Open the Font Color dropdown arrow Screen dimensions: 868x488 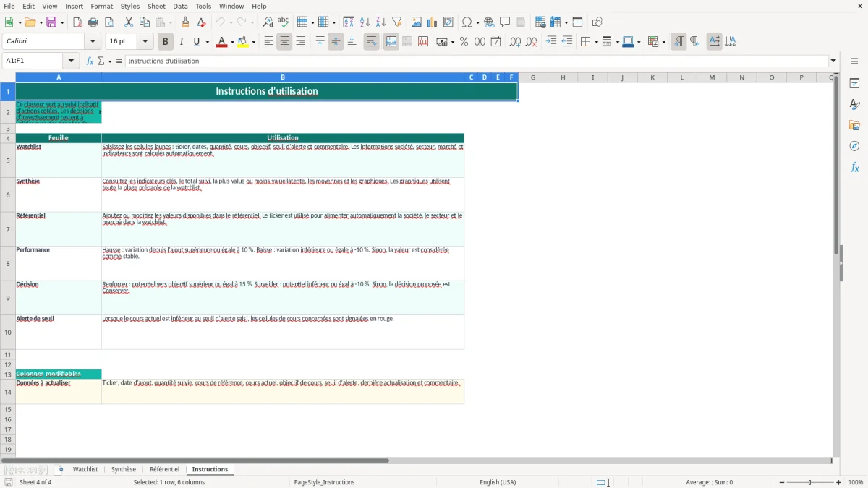point(232,42)
